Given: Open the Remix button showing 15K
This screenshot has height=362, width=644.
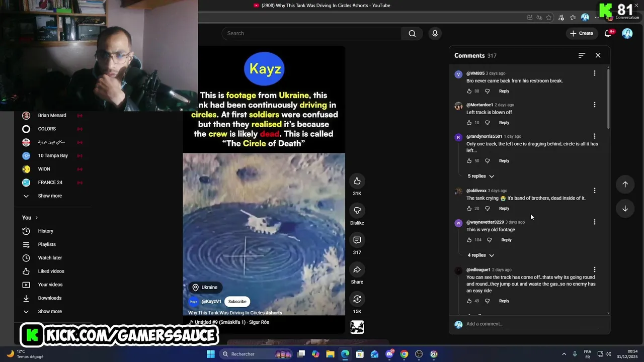Looking at the screenshot, I should pos(357,299).
